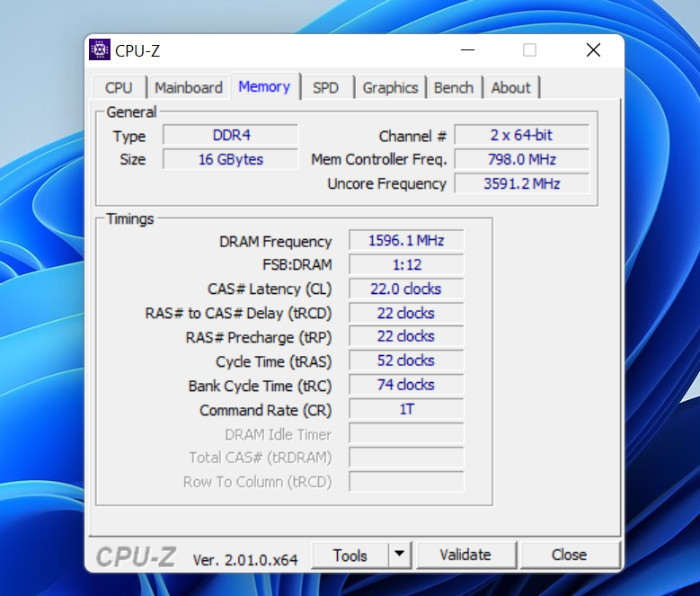Image resolution: width=700 pixels, height=596 pixels.
Task: Minimize the CPU-Z window
Action: tap(467, 50)
